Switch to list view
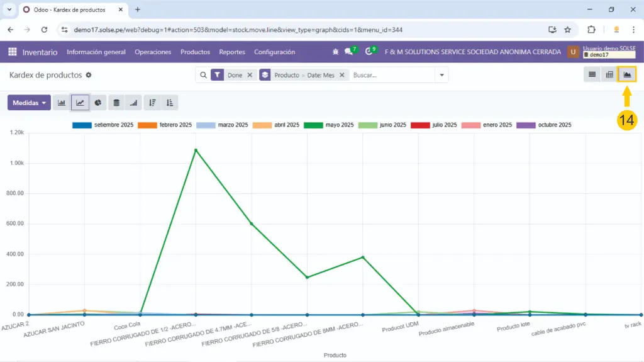 coord(592,75)
